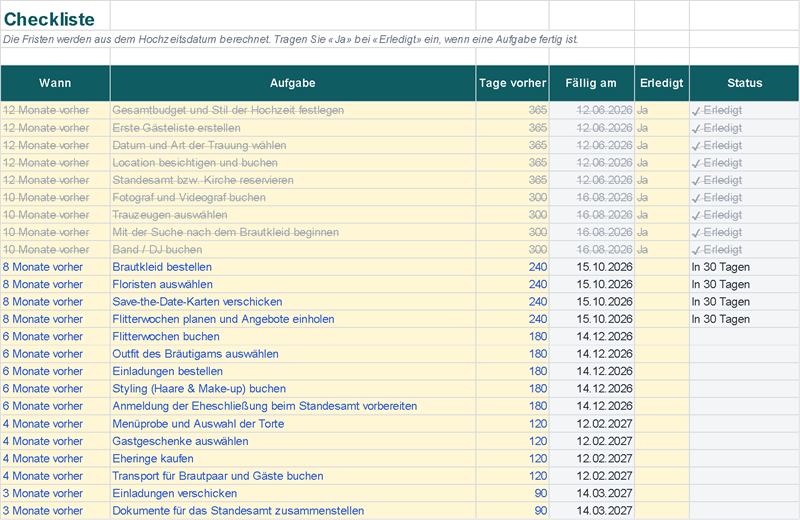This screenshot has height=520, width=800.
Task: Select the Ja cell for Band / DJ buchen
Action: pos(662,250)
